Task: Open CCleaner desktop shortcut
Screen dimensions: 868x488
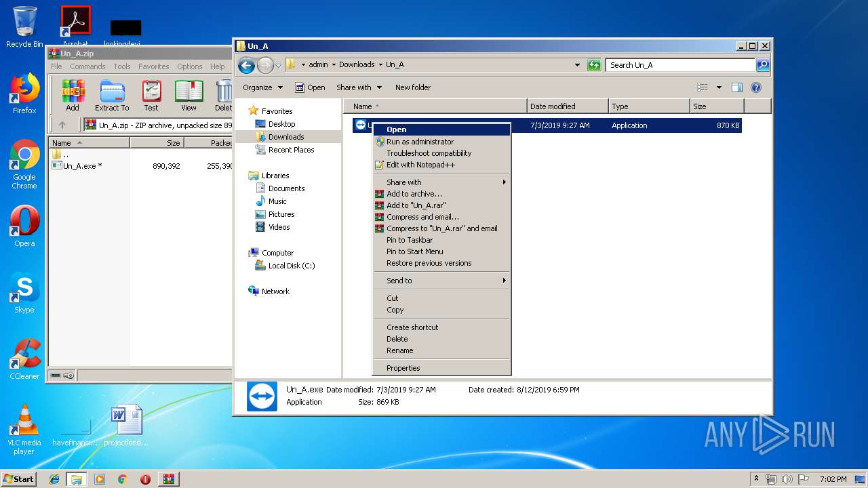Action: (24, 359)
